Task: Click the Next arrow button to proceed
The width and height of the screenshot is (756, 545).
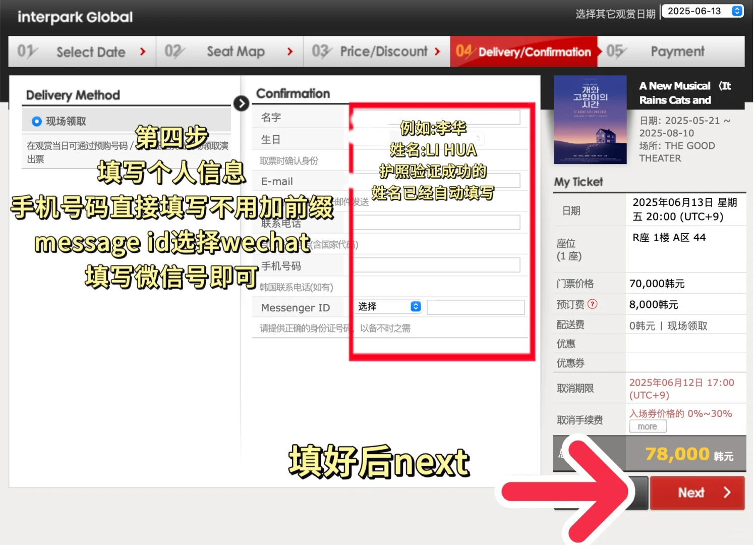Action: [697, 493]
